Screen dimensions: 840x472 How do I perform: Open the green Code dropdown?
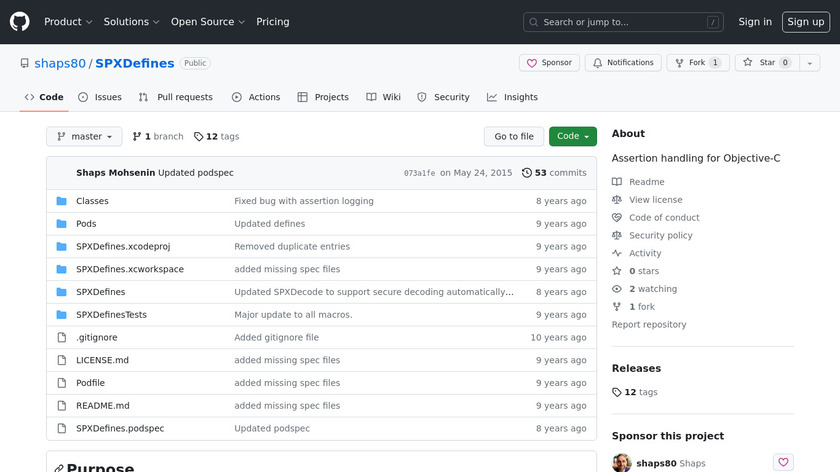(572, 137)
